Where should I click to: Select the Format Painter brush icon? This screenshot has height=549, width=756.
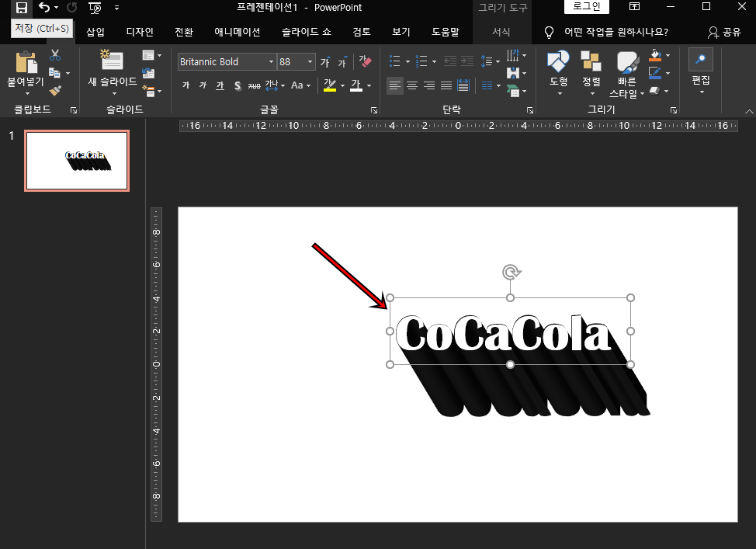coord(55,90)
